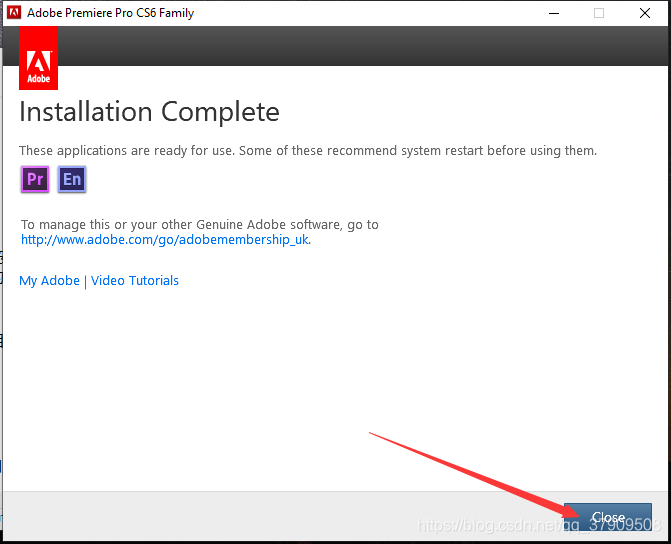Screen dimensions: 671x544
Task: Click the small Adobe icon in title bar
Action: pos(14,12)
